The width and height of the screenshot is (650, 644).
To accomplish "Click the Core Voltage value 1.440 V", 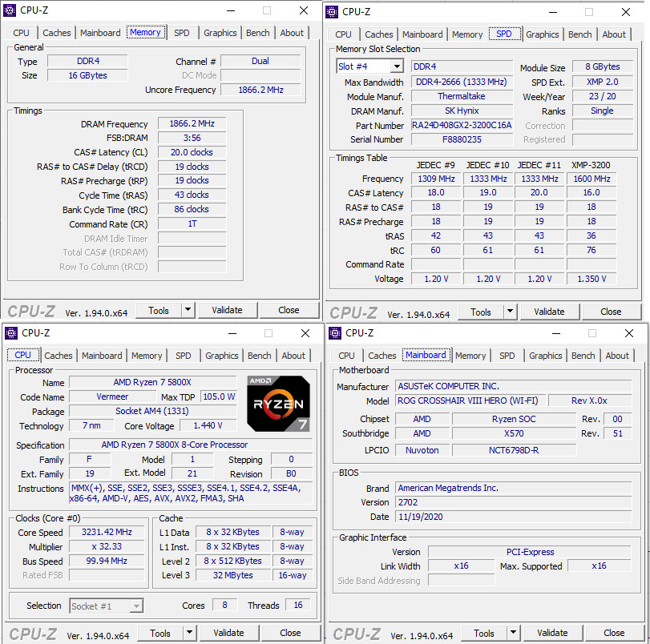I will point(208,425).
